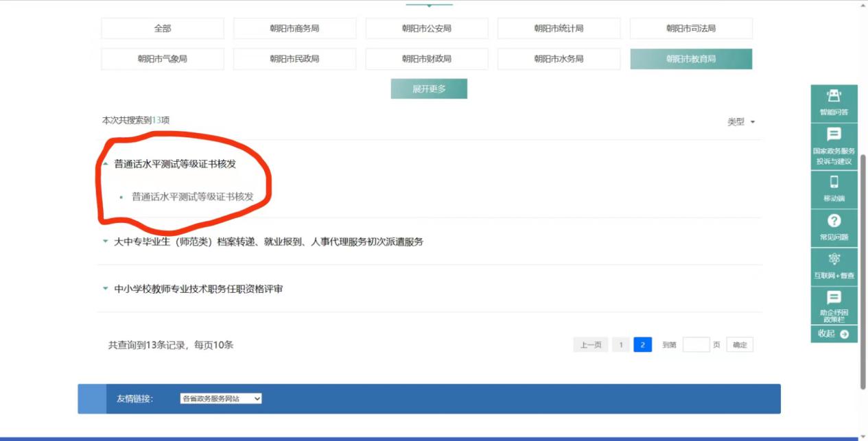The height and width of the screenshot is (441, 868).
Task: Collapse sidebar with 收起 arrow icon
Action: (834, 334)
